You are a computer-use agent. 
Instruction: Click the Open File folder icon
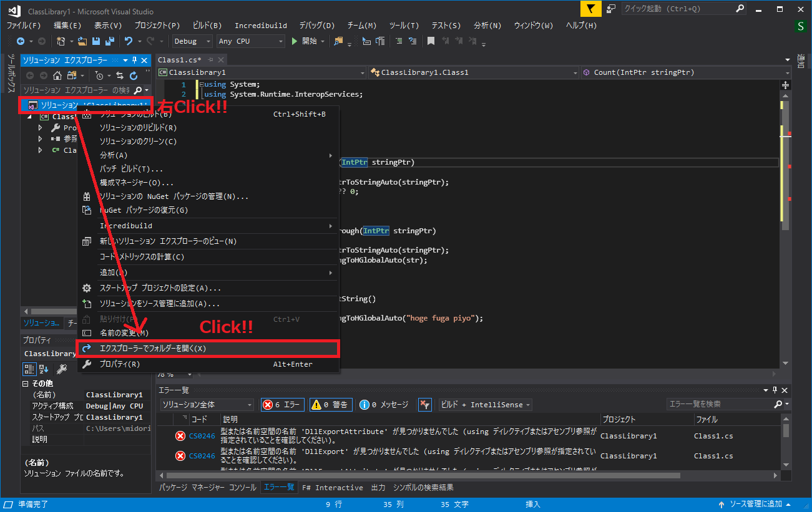(82, 41)
